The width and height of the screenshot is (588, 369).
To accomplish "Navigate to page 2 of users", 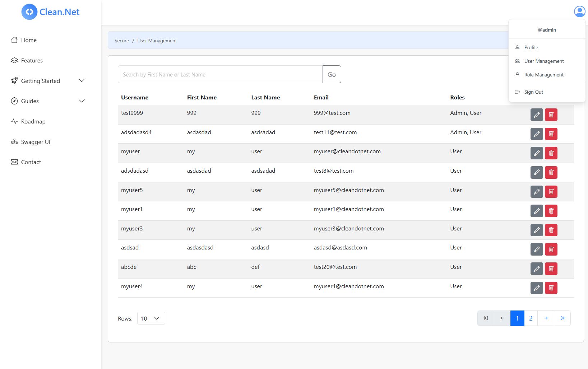I will 531,318.
